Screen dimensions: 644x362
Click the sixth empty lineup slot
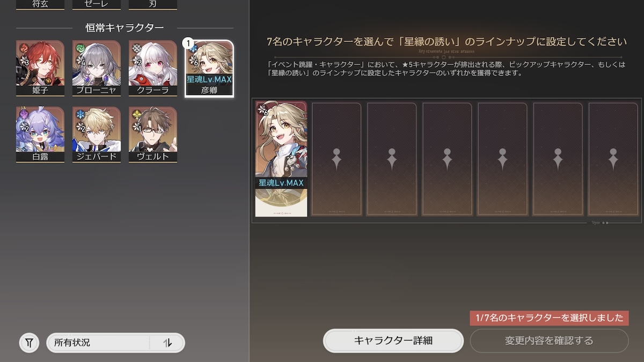coord(558,159)
